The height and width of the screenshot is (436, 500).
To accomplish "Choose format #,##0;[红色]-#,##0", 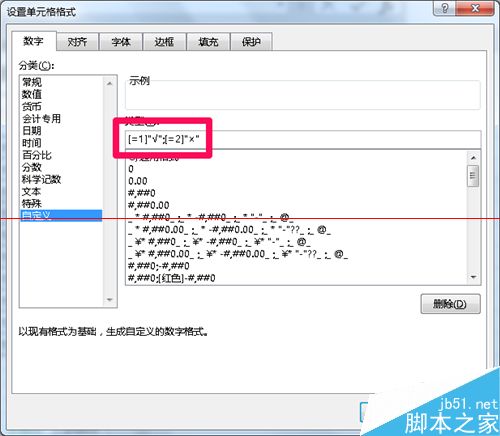I will 297,278.
